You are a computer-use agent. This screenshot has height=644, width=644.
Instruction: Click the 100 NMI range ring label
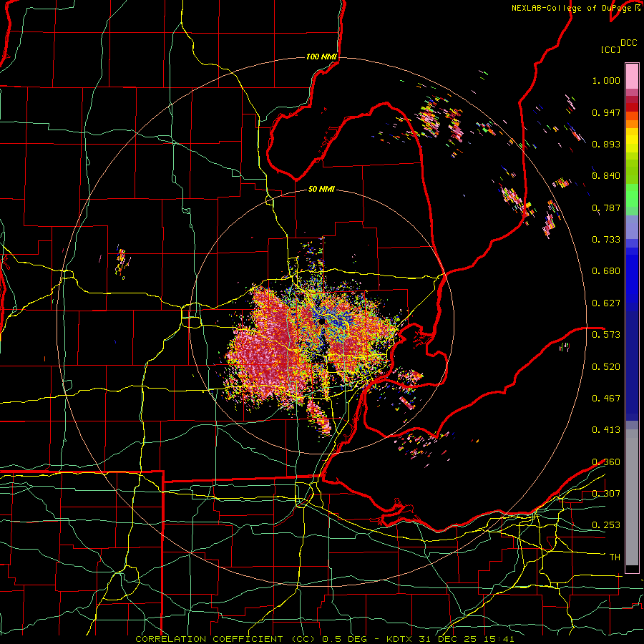point(321,57)
